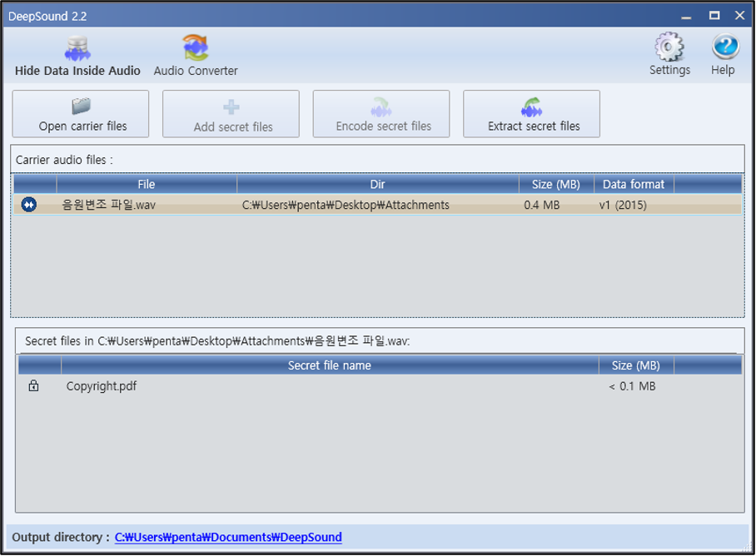
Task: Click the File column header
Action: coord(147,184)
